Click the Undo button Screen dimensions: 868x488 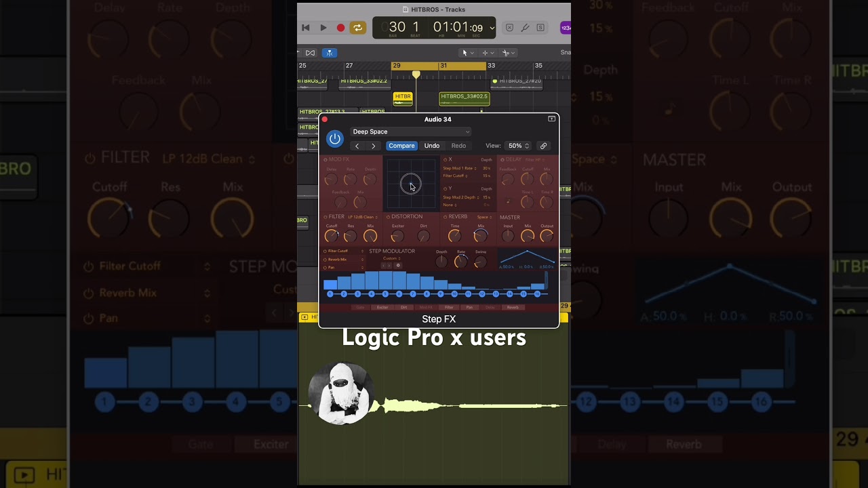click(x=432, y=146)
